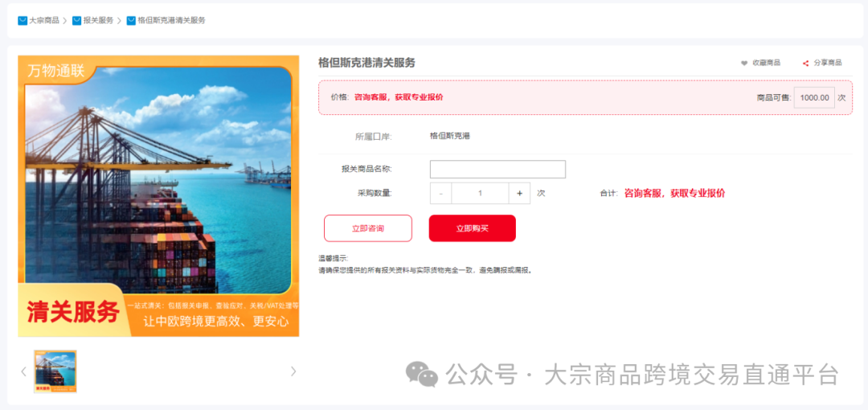
Task: Click the blue bag icon before 报关服务
Action: pyautogui.click(x=76, y=20)
